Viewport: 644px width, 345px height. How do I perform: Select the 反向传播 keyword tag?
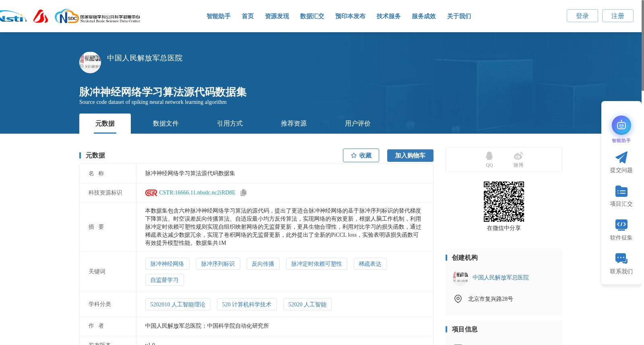[x=263, y=264]
